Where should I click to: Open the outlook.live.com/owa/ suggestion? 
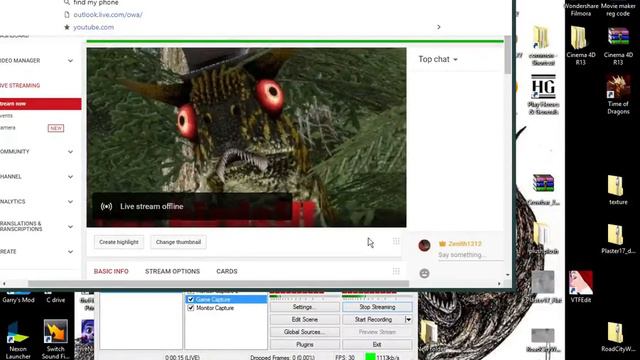pyautogui.click(x=108, y=15)
